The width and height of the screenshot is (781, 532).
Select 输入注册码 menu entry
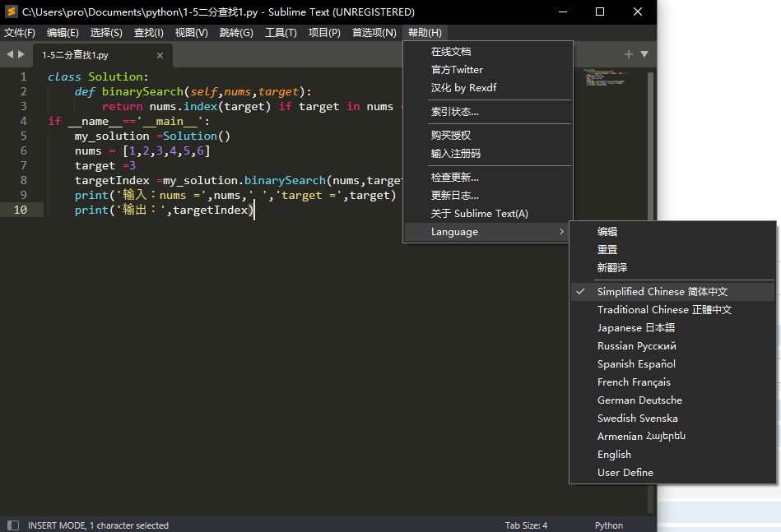(488, 153)
